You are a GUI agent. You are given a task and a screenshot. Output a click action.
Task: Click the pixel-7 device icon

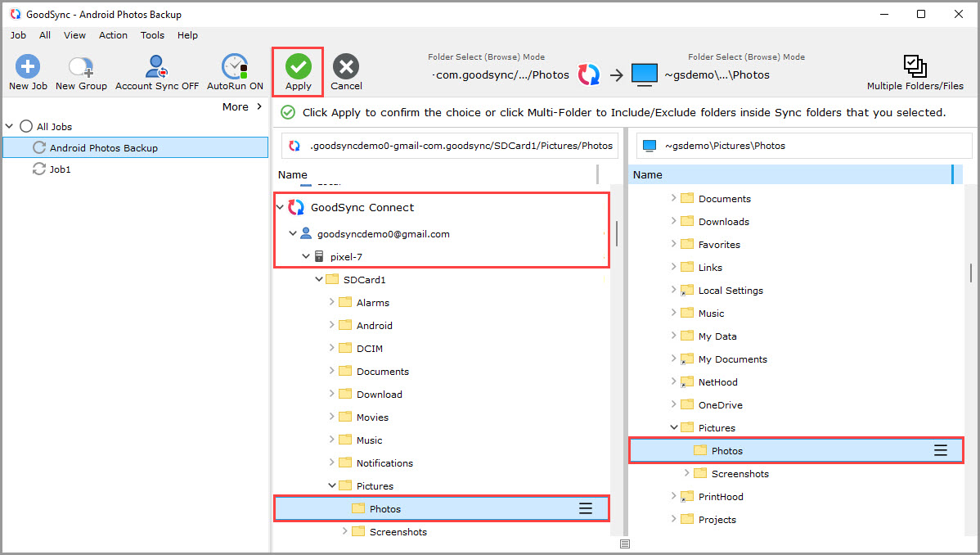(x=319, y=256)
